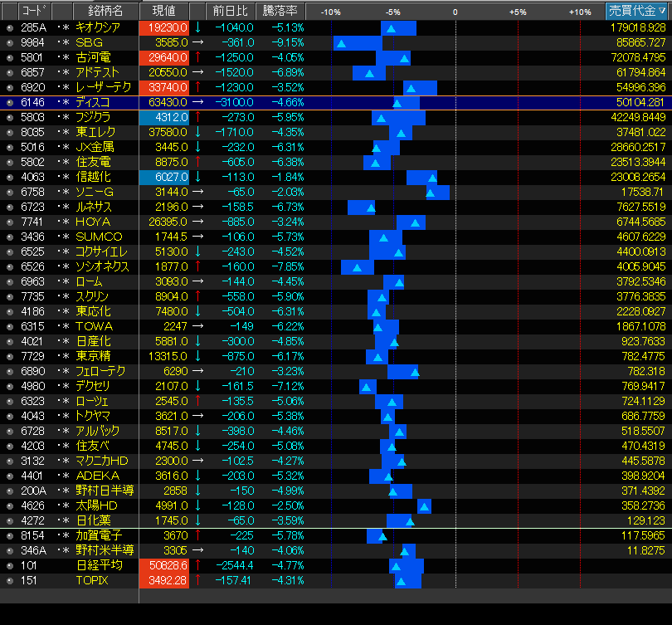The height and width of the screenshot is (625, 672).
Task: Click the blue down arrow in the 信越化 row
Action: pos(197,177)
